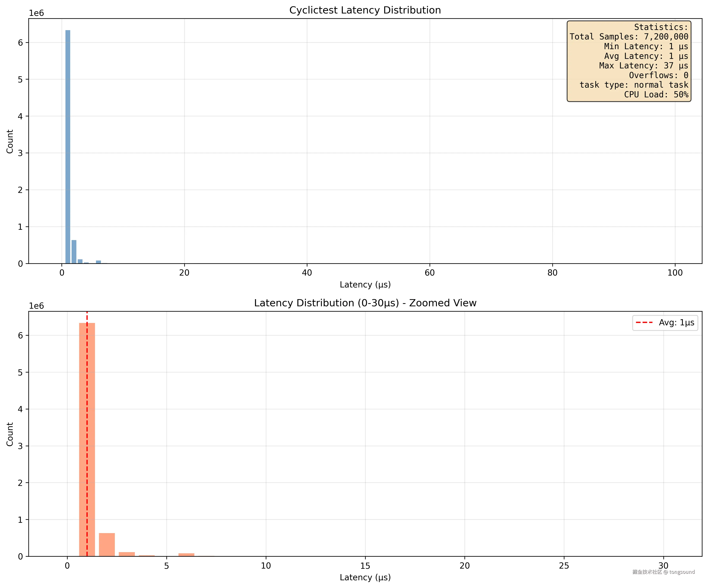
Task: Click the top chart Latency (µs) axis label
Action: point(365,285)
